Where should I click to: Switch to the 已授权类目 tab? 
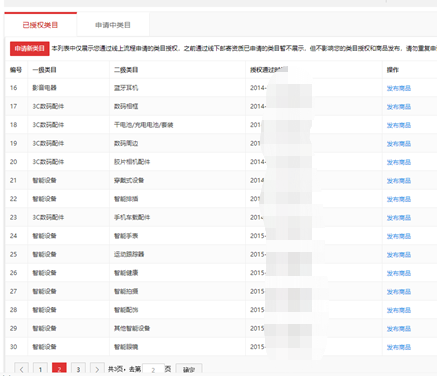(x=40, y=25)
